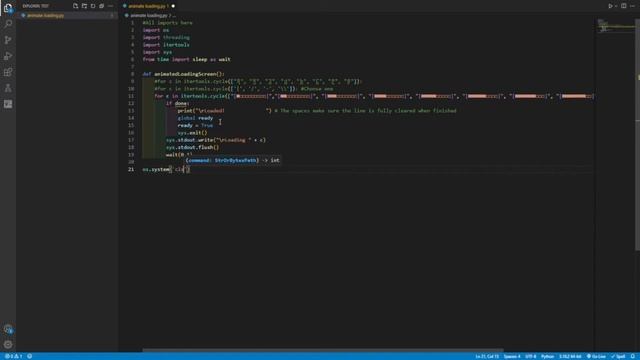The height and width of the screenshot is (360, 640).
Task: Select Python language mode in status bar
Action: (547, 356)
